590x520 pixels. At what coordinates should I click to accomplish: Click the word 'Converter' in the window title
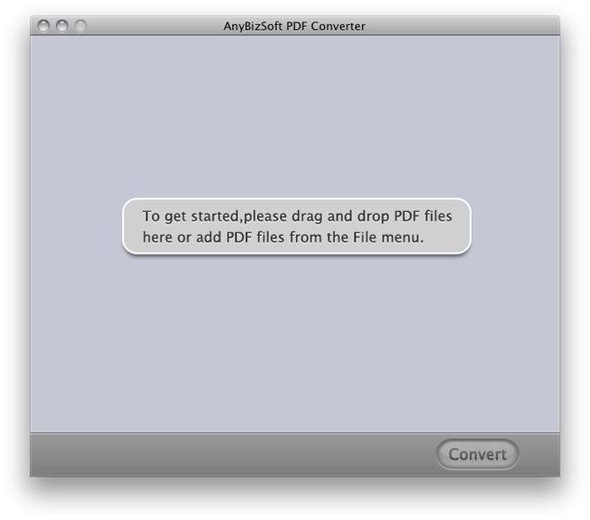338,26
